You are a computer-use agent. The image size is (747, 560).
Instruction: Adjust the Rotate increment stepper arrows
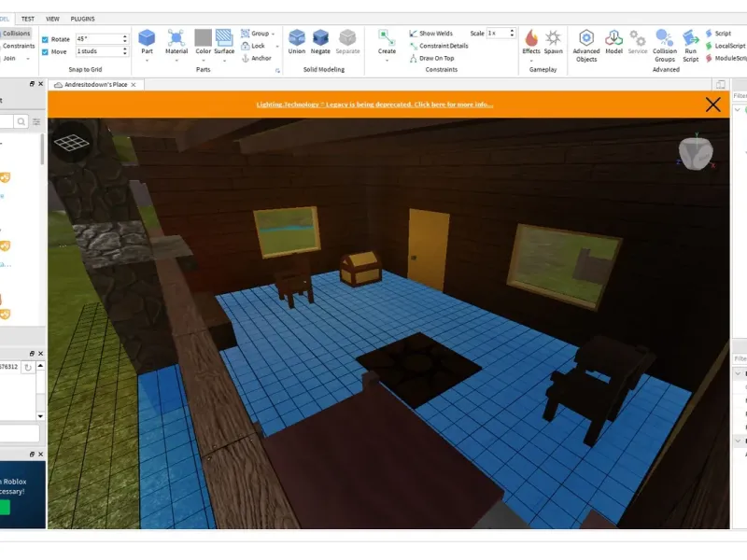[125, 39]
